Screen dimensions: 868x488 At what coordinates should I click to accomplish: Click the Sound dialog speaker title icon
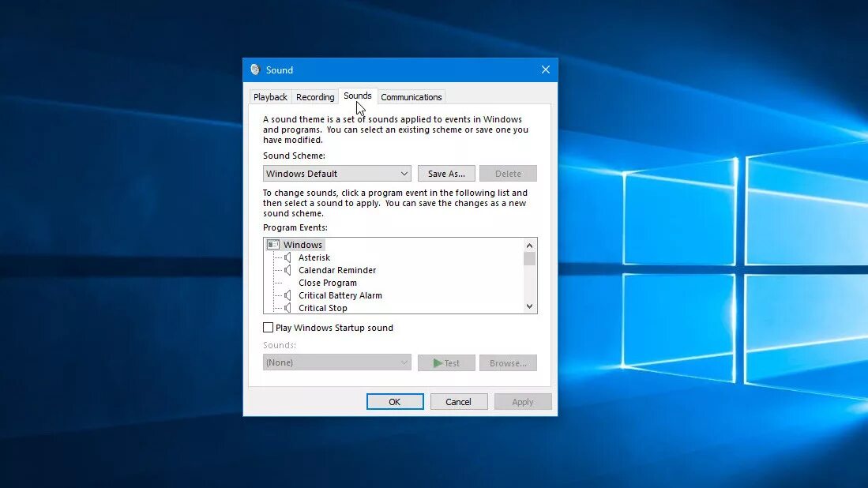coord(255,69)
